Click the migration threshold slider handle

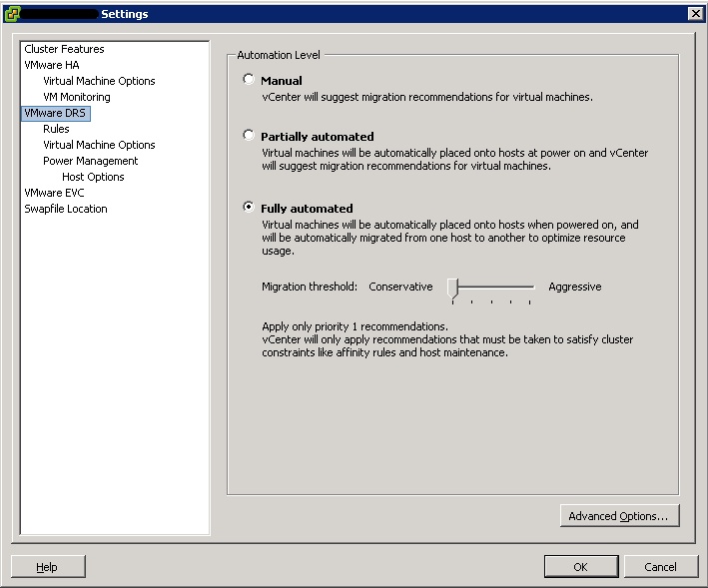[x=453, y=289]
